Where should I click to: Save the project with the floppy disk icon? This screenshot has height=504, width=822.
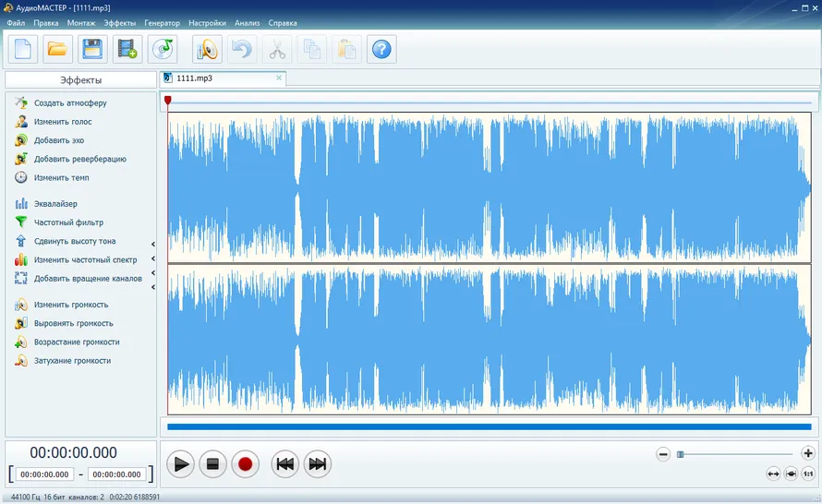(92, 49)
